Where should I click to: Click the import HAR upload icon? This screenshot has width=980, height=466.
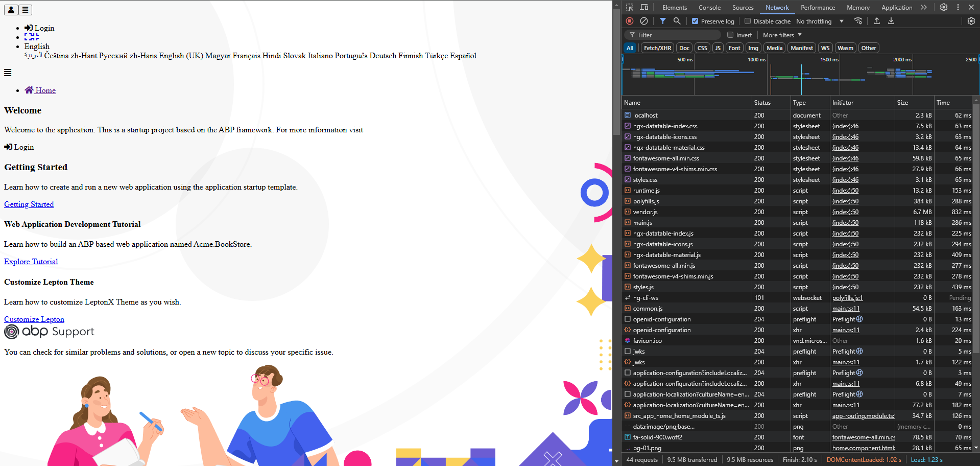[876, 21]
